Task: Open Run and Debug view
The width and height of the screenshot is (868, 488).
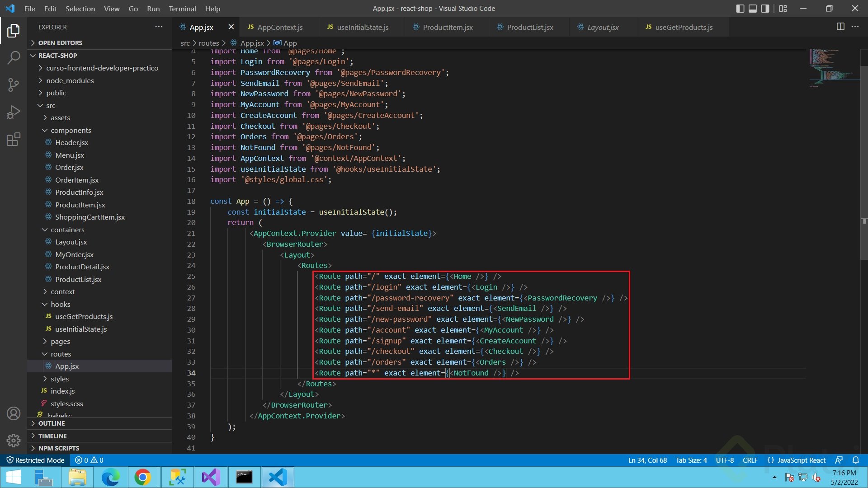Action: point(14,112)
